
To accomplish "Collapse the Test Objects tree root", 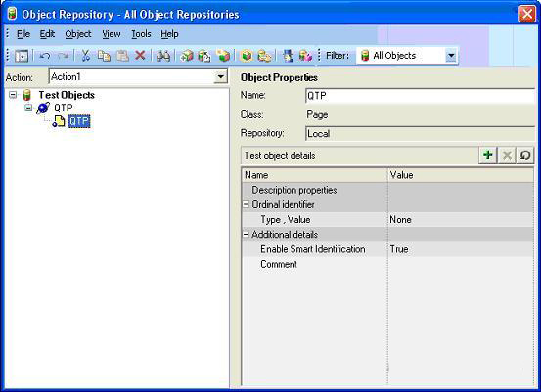I will [x=13, y=95].
